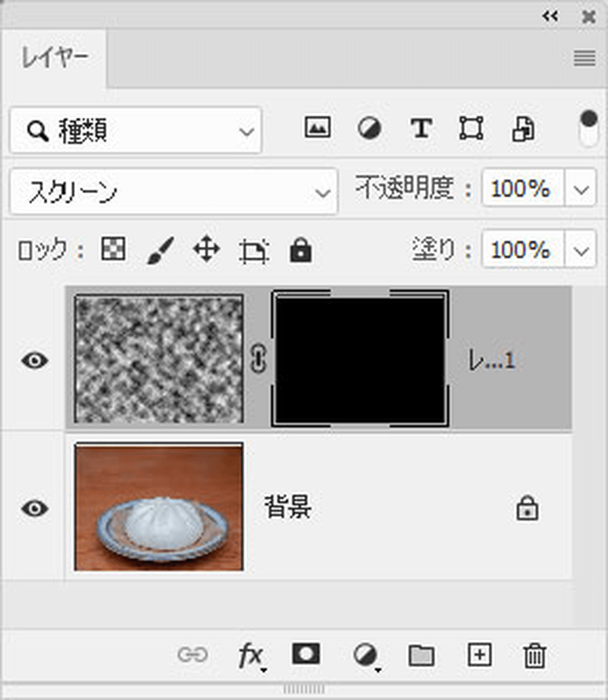This screenshot has height=700, width=608.
Task: Click the レ...1 layer name
Action: tap(491, 360)
